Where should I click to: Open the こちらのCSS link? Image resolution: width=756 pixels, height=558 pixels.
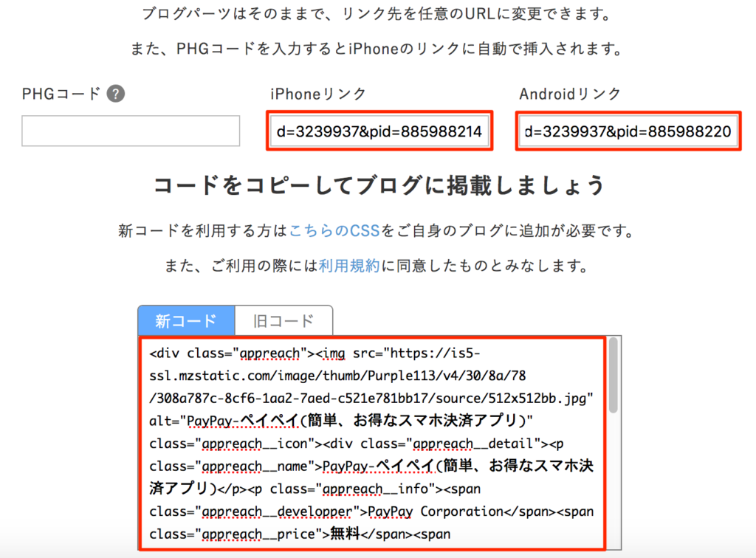(334, 231)
